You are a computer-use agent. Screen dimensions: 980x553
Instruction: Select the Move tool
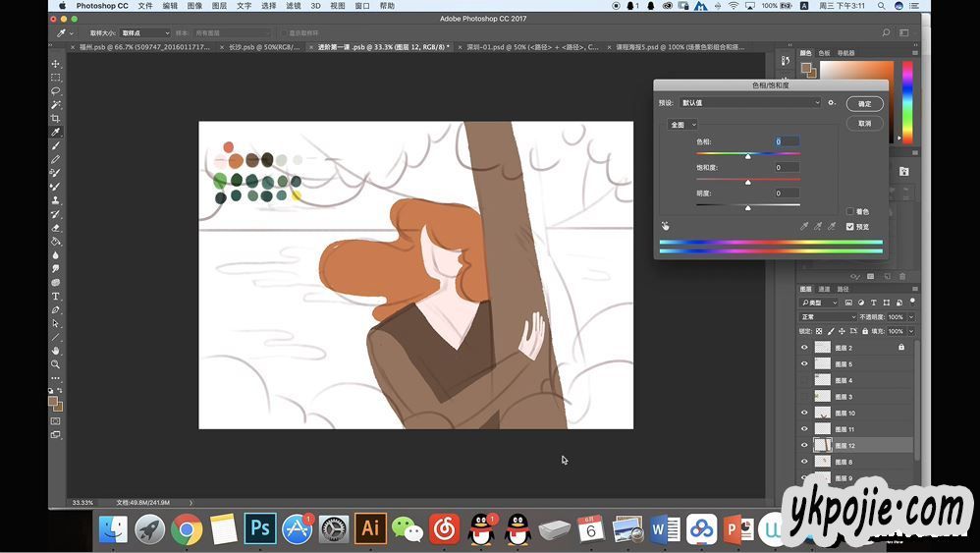coord(56,64)
